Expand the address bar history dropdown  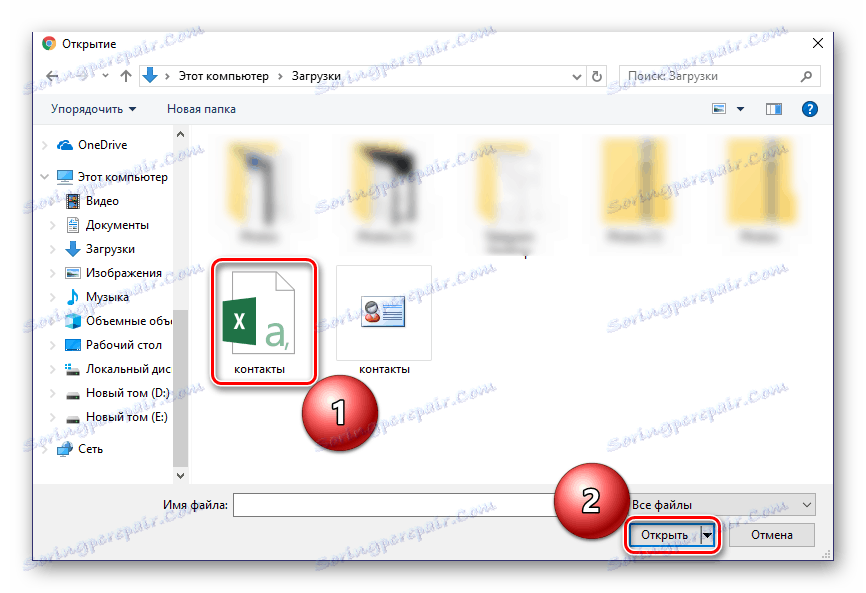pos(577,77)
